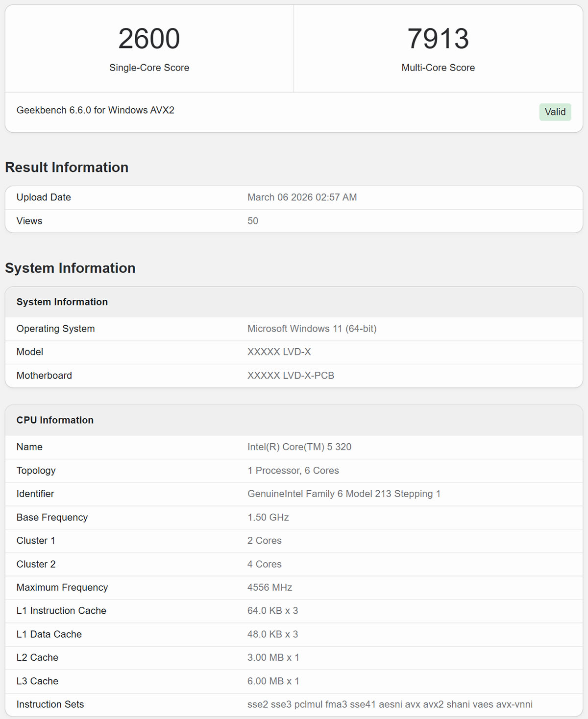Click the L3 Cache value 6.00 MB x 1

coord(273,681)
